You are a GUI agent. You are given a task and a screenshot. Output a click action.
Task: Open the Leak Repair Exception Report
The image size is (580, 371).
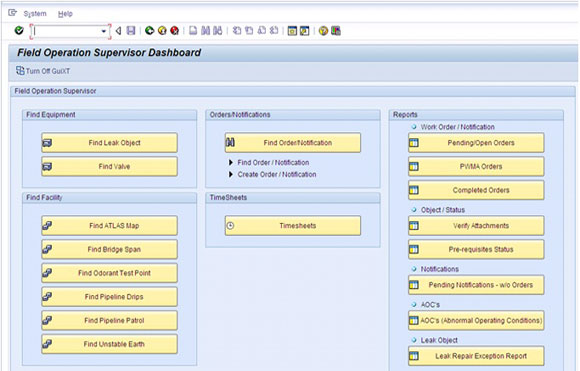tap(476, 356)
